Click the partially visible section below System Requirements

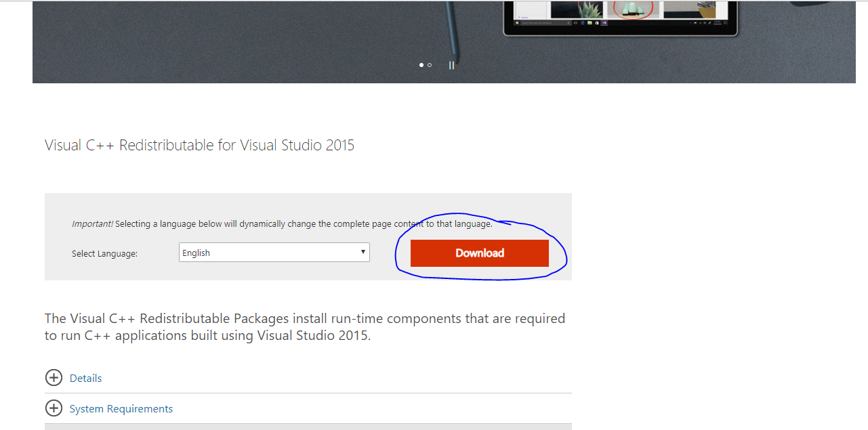coord(308,428)
